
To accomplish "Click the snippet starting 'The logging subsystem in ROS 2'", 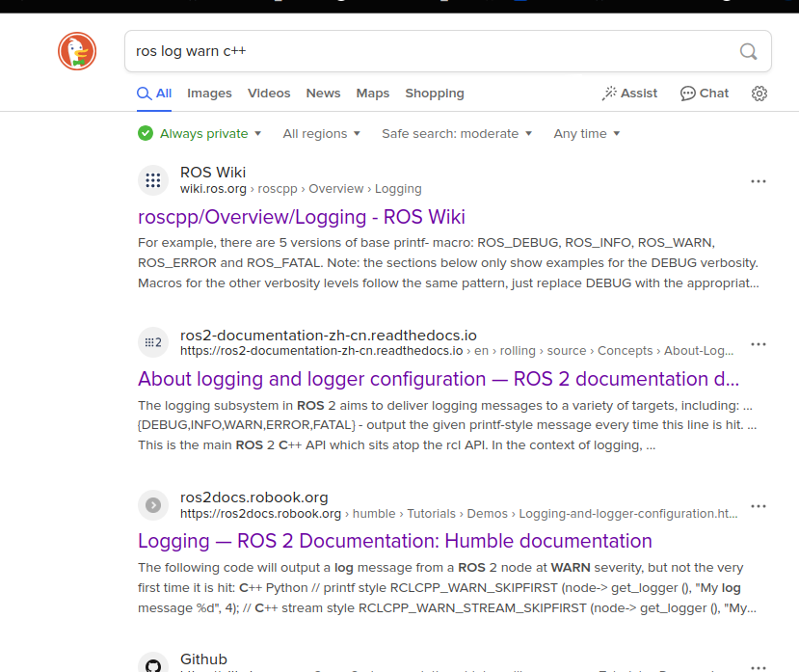I will pyautogui.click(x=447, y=425).
